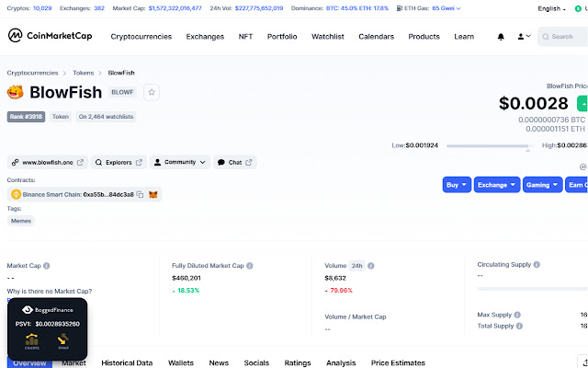
Task: Switch to the Wallets tab
Action: [181, 362]
